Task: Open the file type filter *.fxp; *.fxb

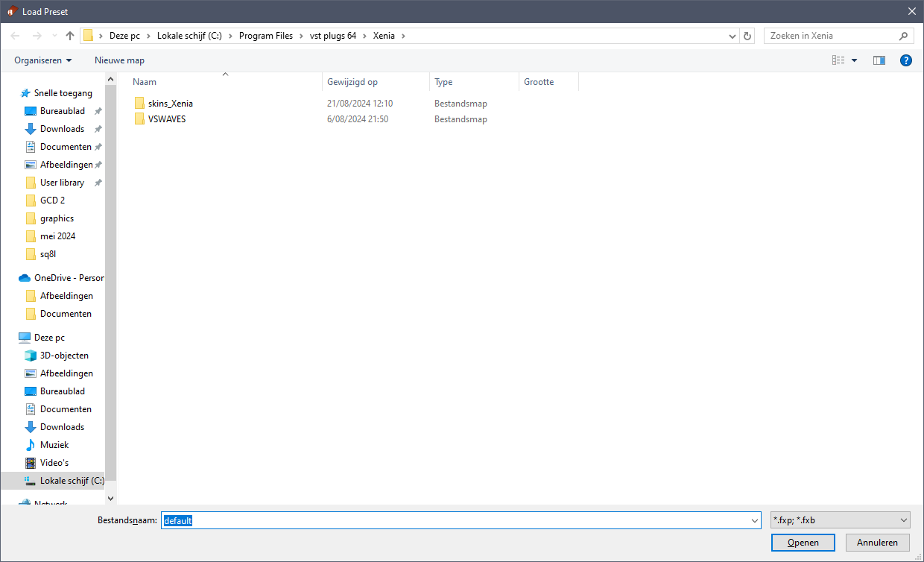Action: pos(841,520)
